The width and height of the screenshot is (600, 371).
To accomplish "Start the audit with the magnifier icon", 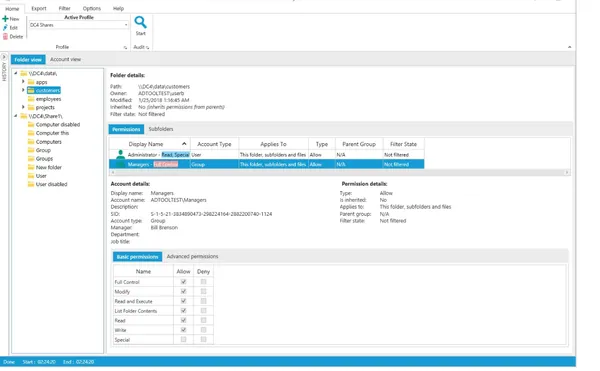I will [140, 22].
